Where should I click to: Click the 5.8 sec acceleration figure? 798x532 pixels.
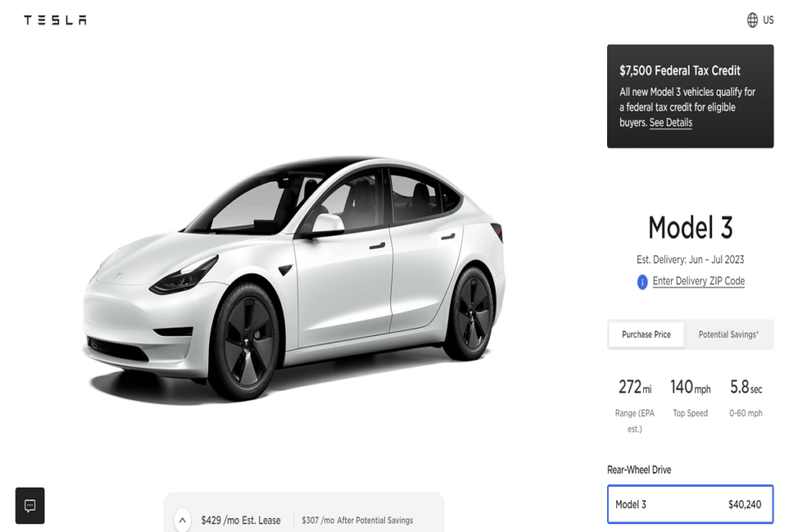click(746, 388)
